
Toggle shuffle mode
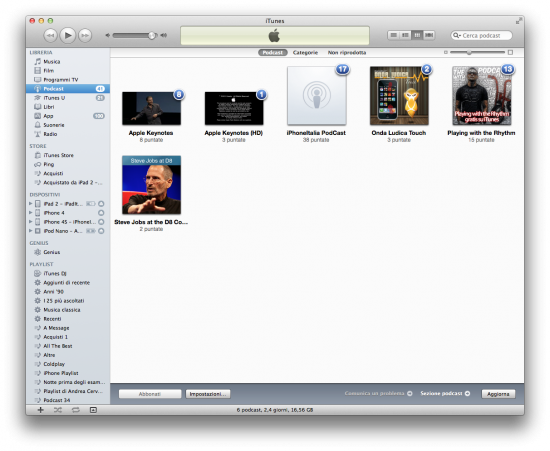[x=58, y=410]
